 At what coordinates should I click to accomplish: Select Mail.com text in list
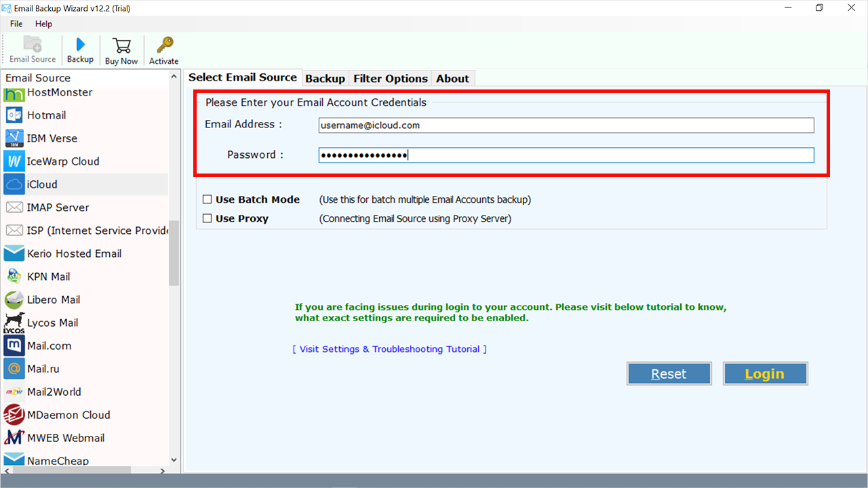coord(50,346)
